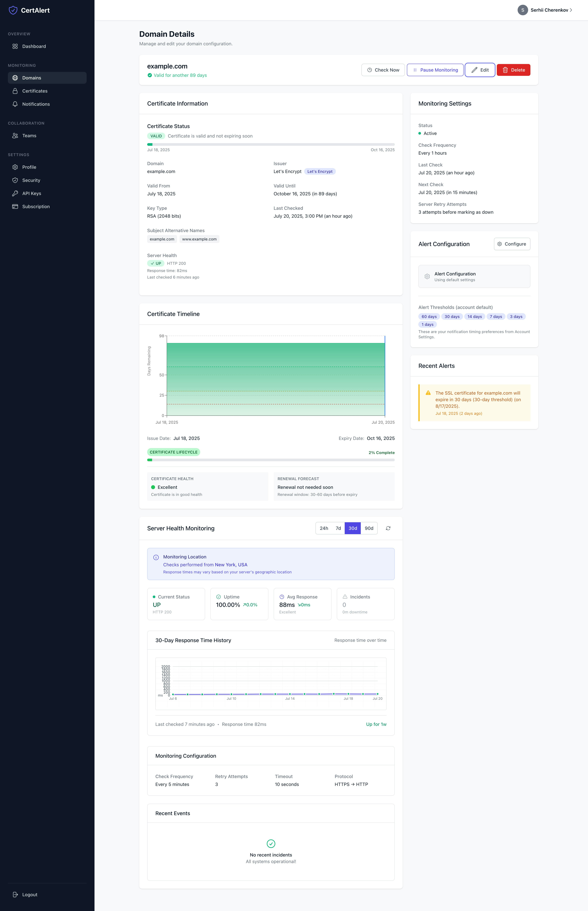Click the user avatar with letter S
Screen dimensions: 588x911
[523, 10]
